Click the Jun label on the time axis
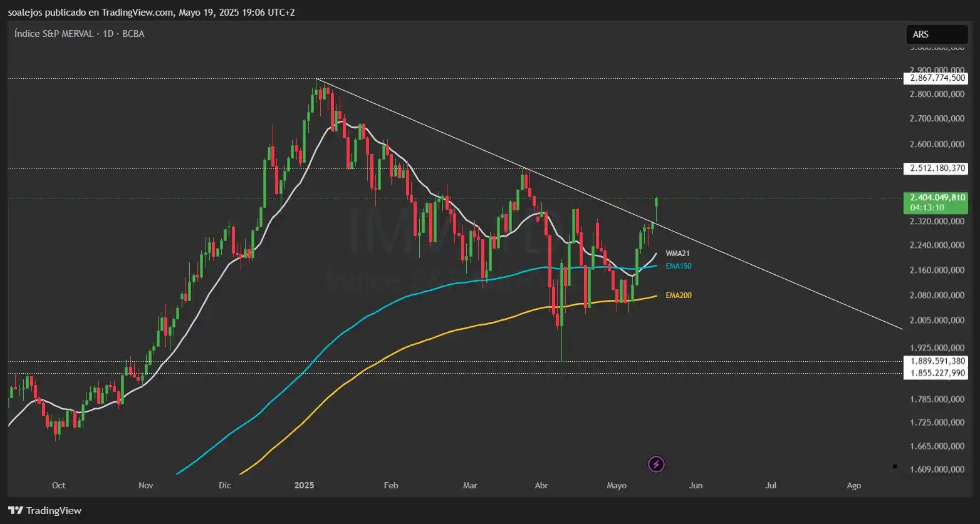980x524 pixels. pyautogui.click(x=696, y=485)
